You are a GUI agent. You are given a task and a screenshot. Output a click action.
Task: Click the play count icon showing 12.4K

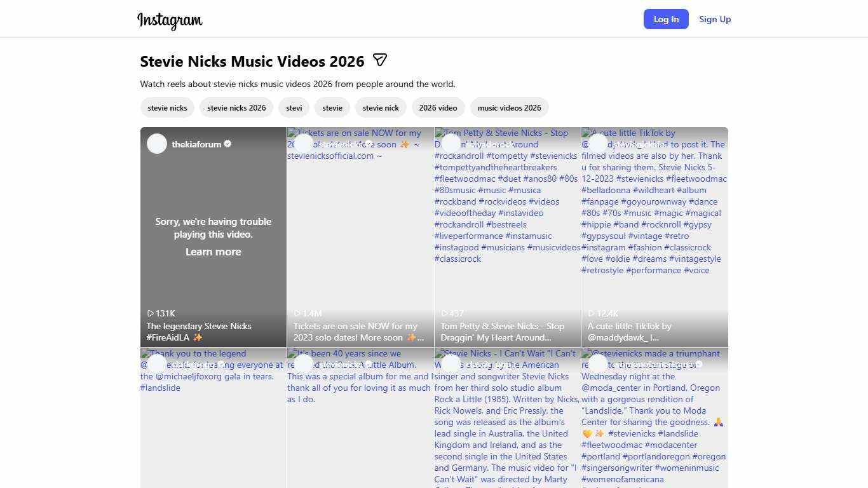[x=592, y=313]
